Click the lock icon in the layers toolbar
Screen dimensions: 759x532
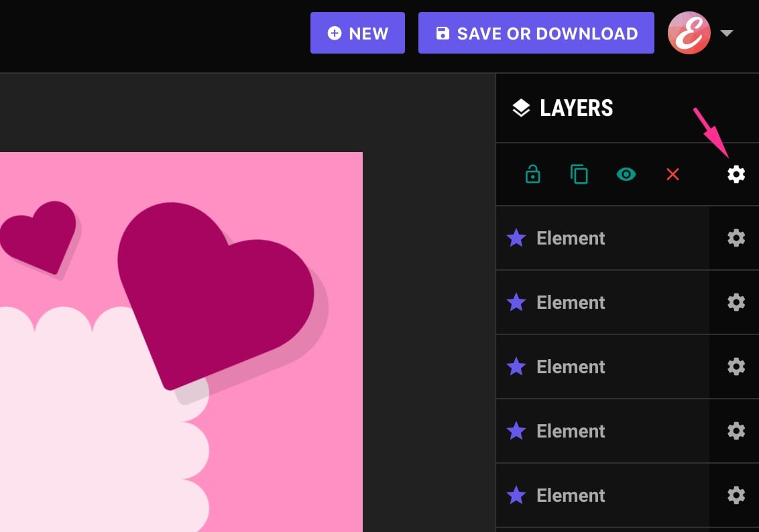(x=532, y=175)
